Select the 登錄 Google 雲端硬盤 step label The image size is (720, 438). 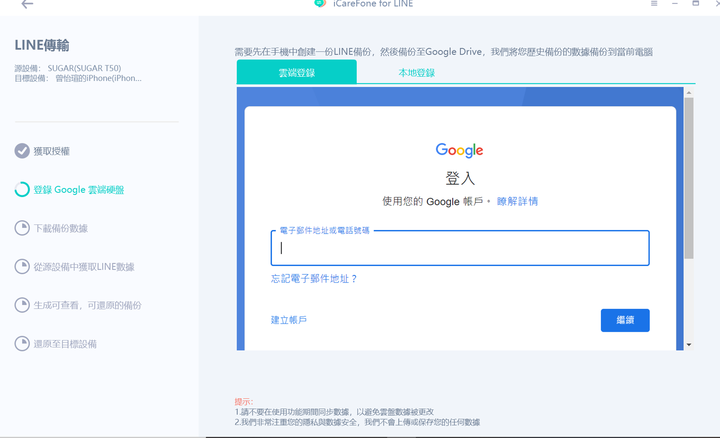coord(79,190)
